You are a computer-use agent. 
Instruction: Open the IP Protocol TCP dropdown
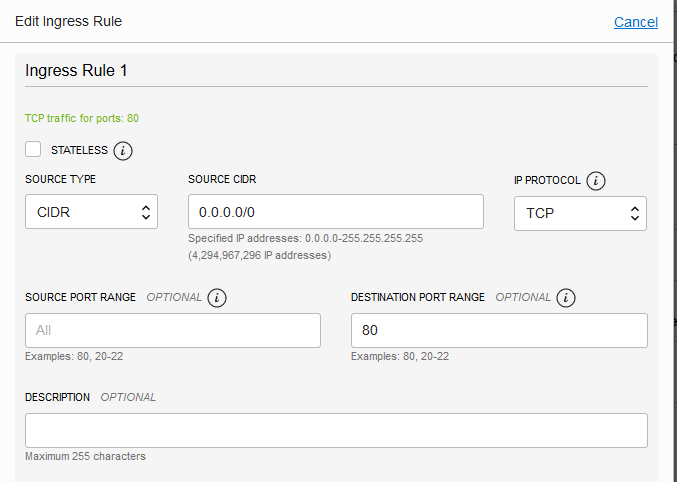click(580, 213)
